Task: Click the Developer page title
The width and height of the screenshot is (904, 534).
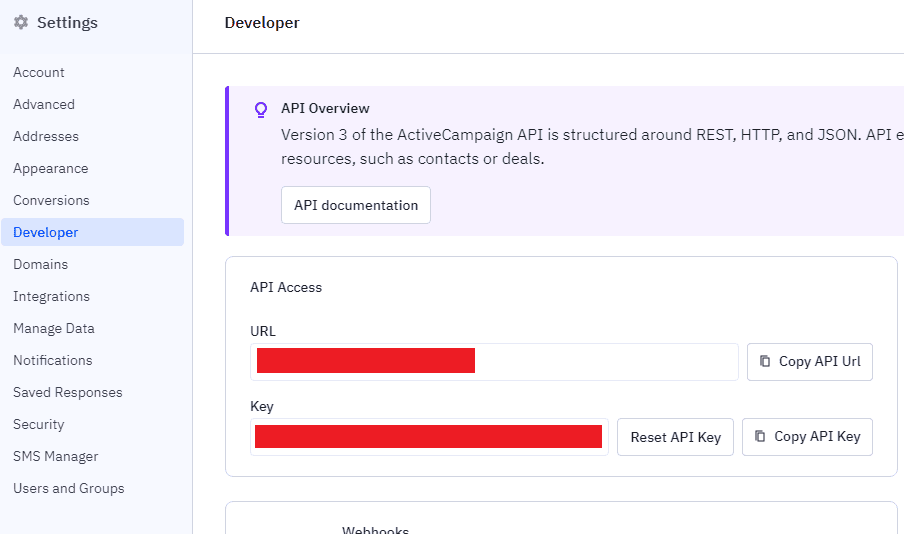Action: [x=262, y=22]
